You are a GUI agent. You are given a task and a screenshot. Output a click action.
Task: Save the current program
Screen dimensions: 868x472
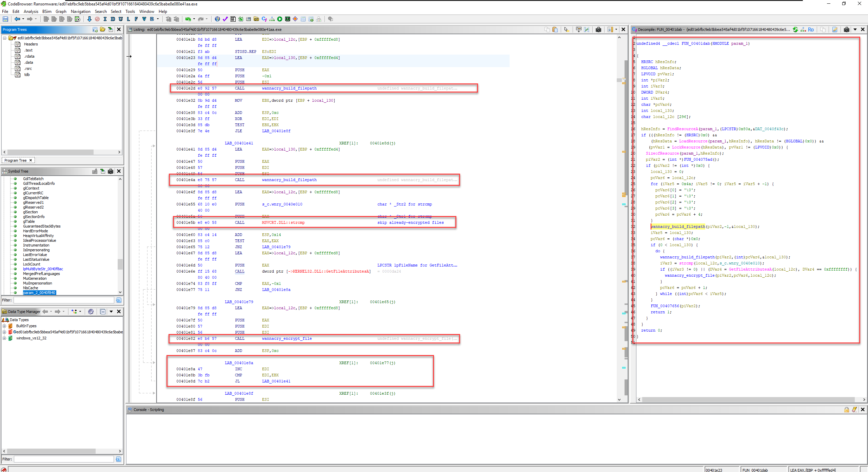pyautogui.click(x=5, y=19)
